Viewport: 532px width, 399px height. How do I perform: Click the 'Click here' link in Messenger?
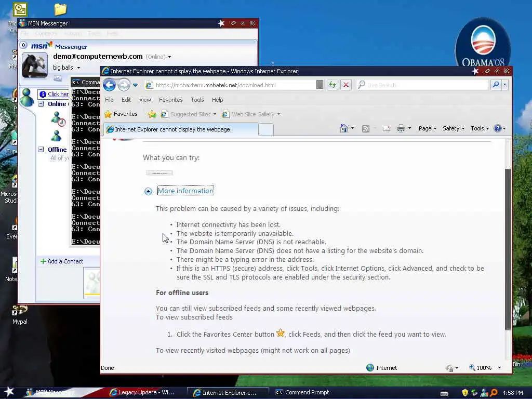click(58, 94)
